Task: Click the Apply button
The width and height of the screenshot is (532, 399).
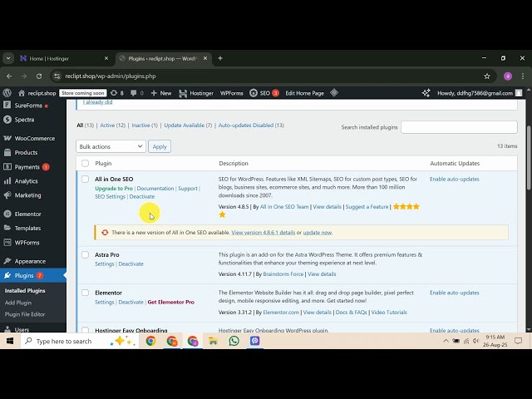Action: [x=160, y=146]
